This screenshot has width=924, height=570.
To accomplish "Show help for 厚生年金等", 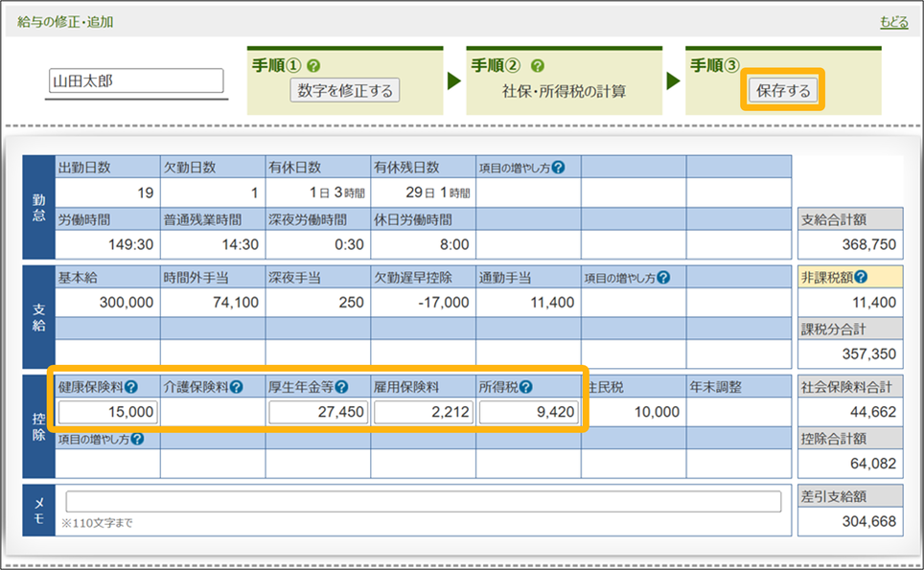I will (x=341, y=388).
